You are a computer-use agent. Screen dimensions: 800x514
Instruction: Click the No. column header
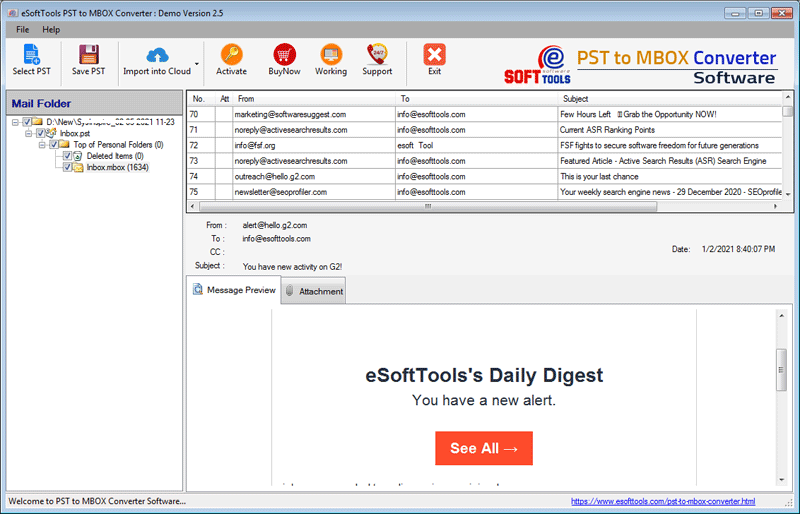click(x=201, y=99)
